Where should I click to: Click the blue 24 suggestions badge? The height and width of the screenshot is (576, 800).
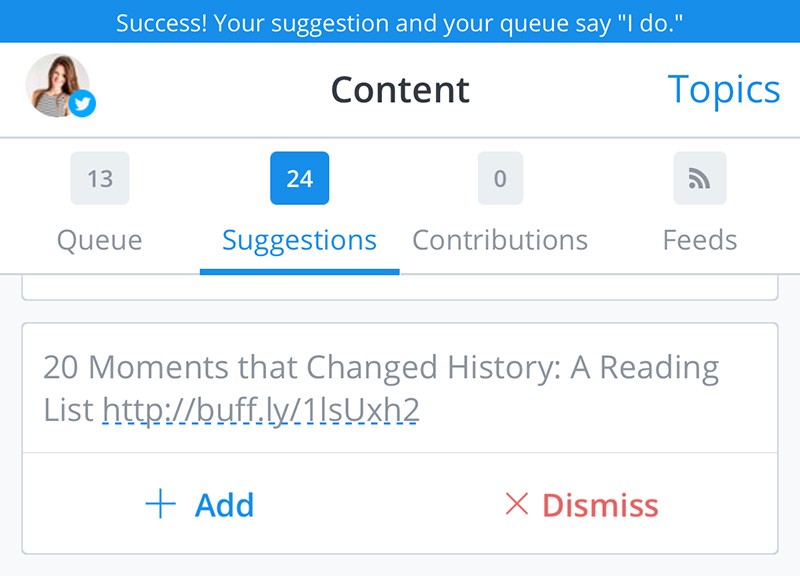(299, 178)
